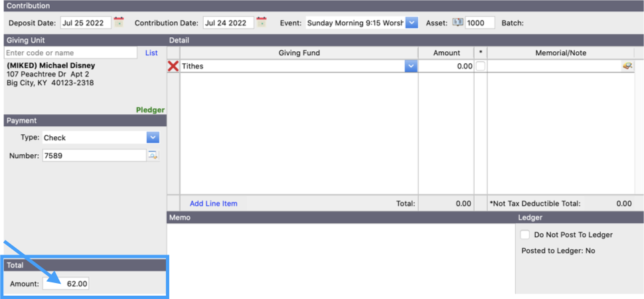Click the List link for giving units
Image resolution: width=644 pixels, height=299 pixels.
coord(151,52)
